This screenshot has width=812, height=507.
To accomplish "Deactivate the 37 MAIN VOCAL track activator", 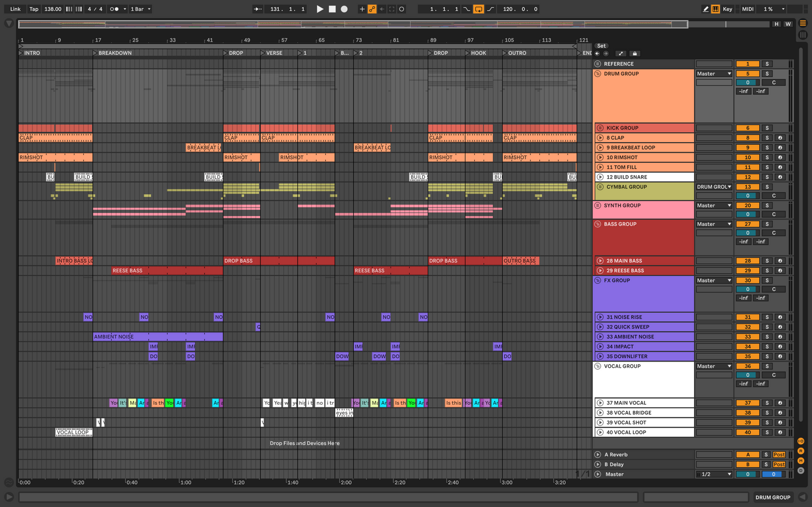I will click(747, 403).
